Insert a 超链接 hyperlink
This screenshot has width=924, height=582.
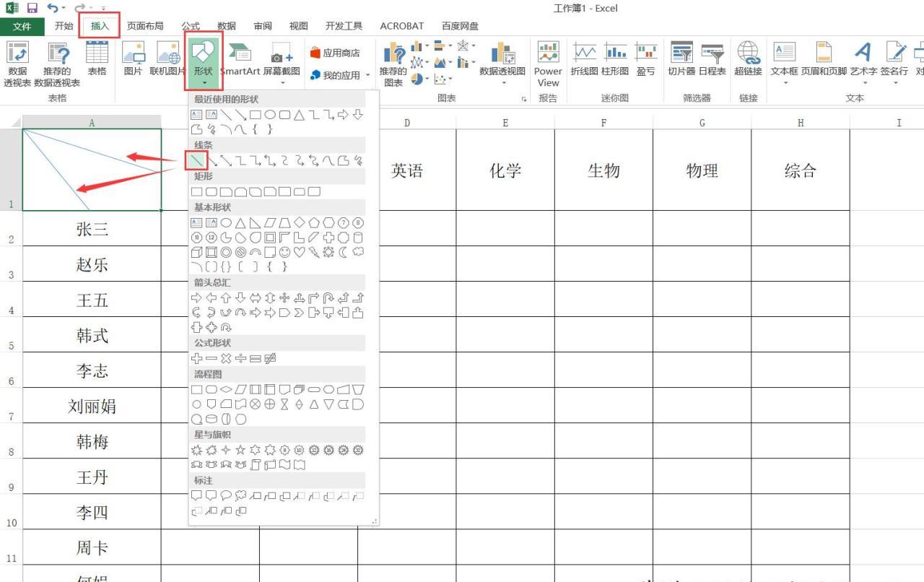click(x=748, y=60)
